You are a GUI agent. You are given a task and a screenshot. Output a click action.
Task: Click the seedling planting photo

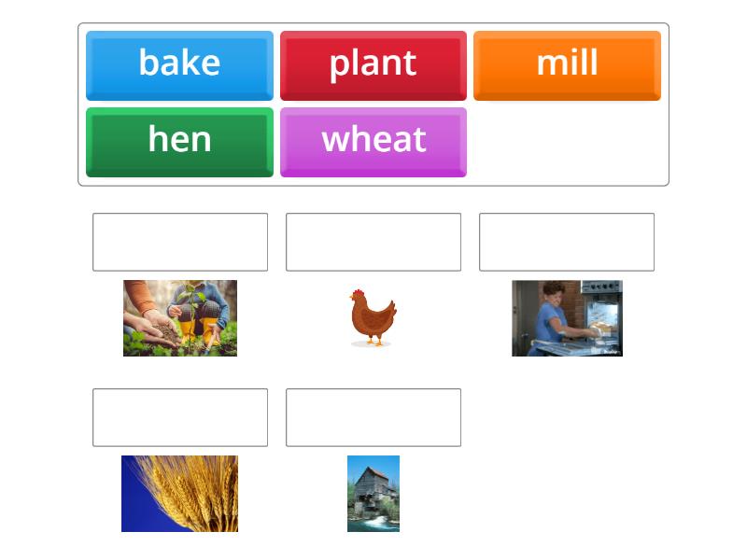pos(180,317)
